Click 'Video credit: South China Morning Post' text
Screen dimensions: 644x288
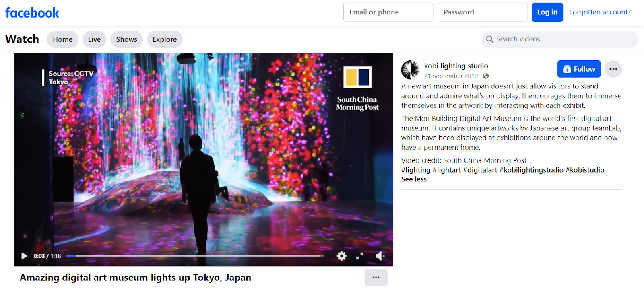pyautogui.click(x=464, y=160)
